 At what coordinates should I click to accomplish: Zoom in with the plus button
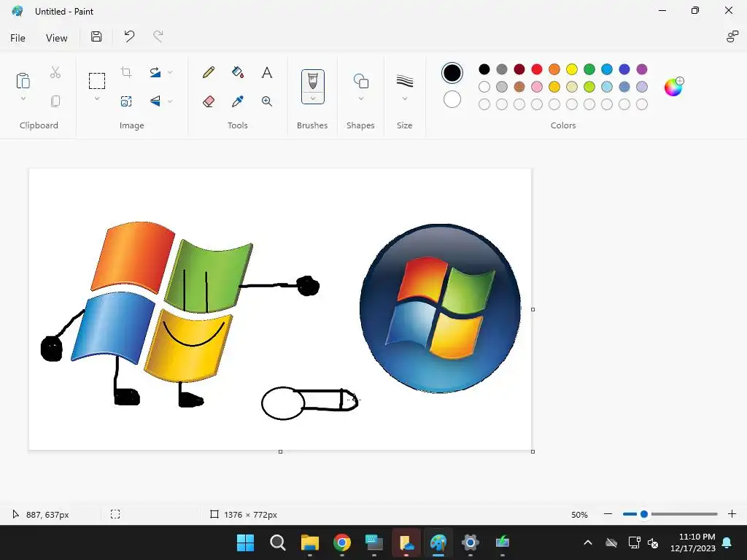pyautogui.click(x=732, y=514)
